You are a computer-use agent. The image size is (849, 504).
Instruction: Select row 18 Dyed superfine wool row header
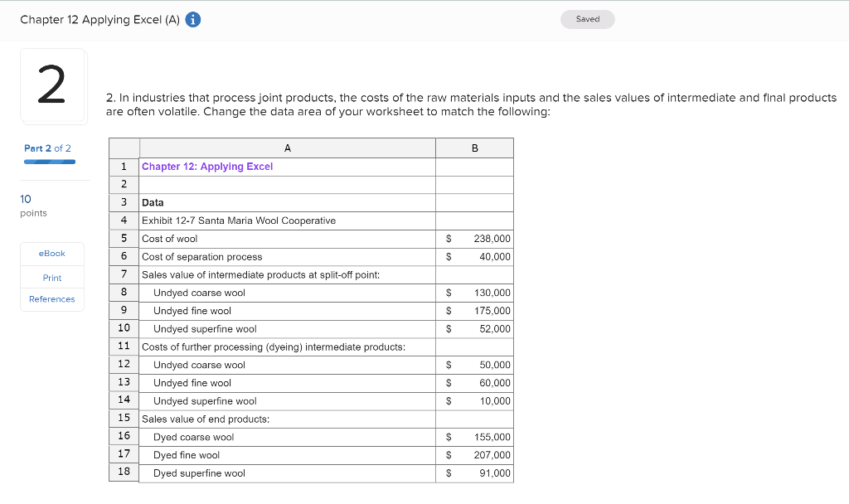tap(123, 472)
